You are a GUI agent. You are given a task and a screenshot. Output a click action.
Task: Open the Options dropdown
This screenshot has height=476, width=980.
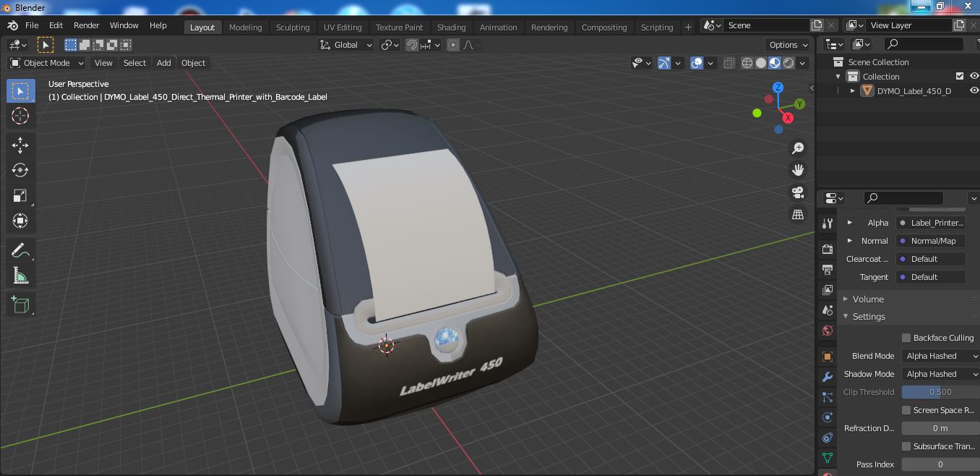click(x=788, y=45)
